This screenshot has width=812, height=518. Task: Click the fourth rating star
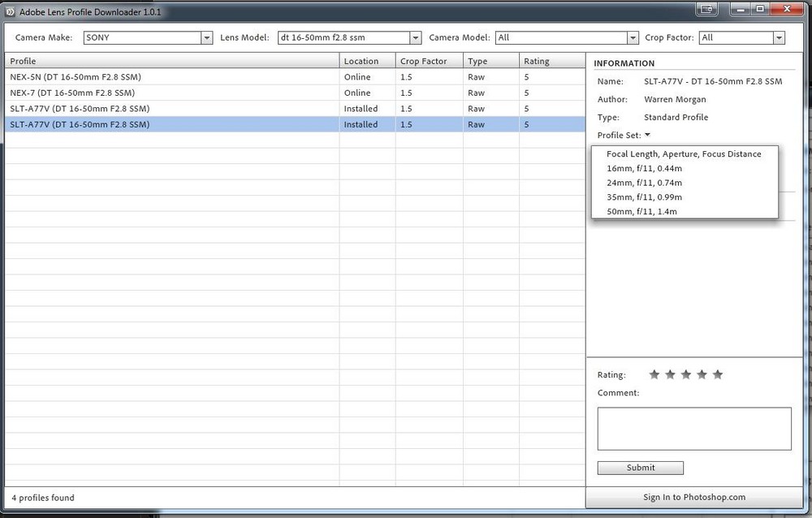click(x=702, y=374)
